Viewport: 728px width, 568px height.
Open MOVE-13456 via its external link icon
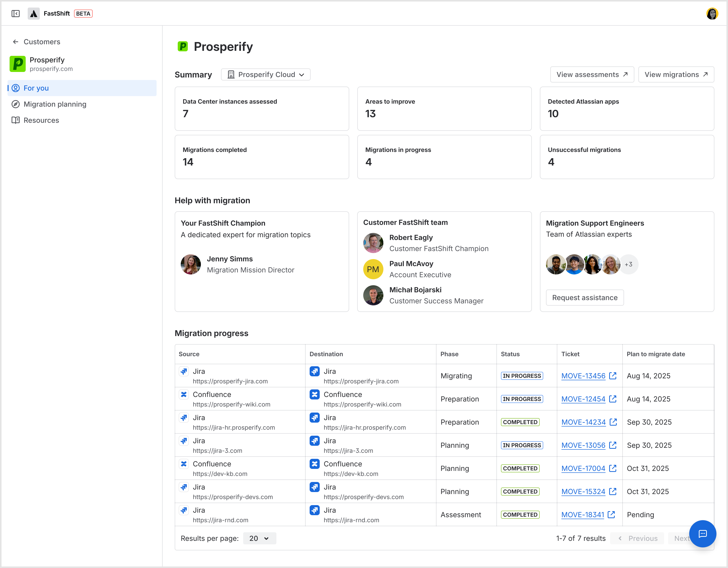coord(613,376)
